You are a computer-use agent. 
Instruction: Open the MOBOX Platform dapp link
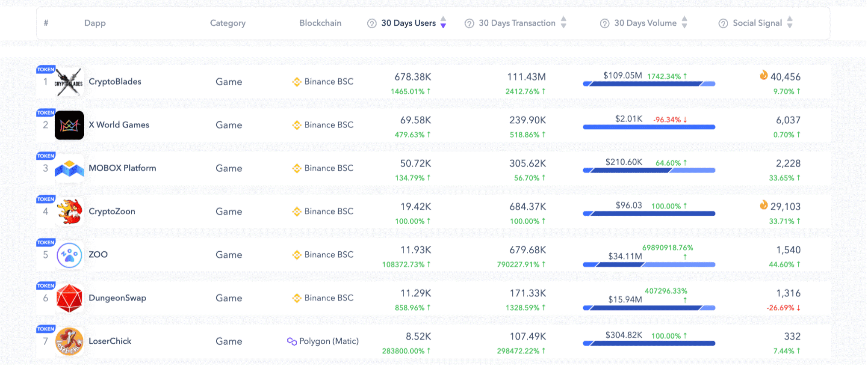[x=122, y=168]
